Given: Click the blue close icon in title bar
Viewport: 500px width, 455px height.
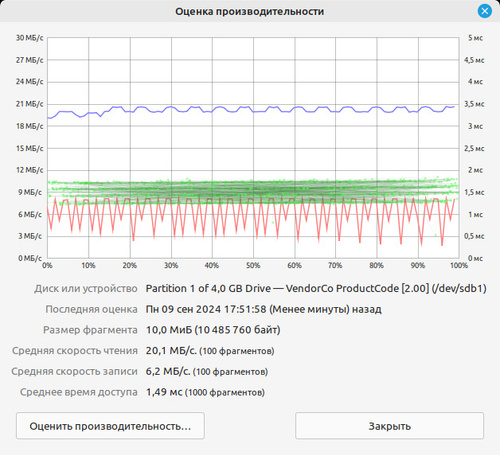Looking at the screenshot, I should pos(484,11).
